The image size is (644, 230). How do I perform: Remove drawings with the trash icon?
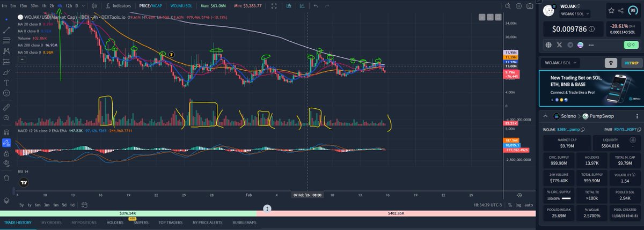6,177
